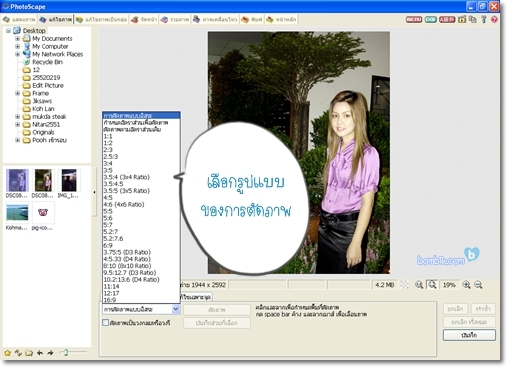Open the Koh Lan folder
This screenshot has height=368, width=508.
(38, 109)
